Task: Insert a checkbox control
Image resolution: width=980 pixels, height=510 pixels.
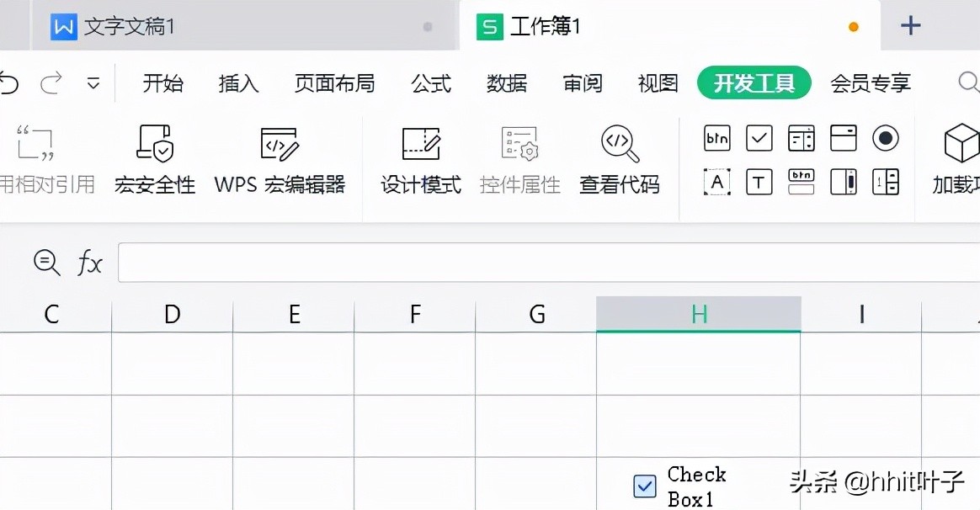Action: pos(759,138)
